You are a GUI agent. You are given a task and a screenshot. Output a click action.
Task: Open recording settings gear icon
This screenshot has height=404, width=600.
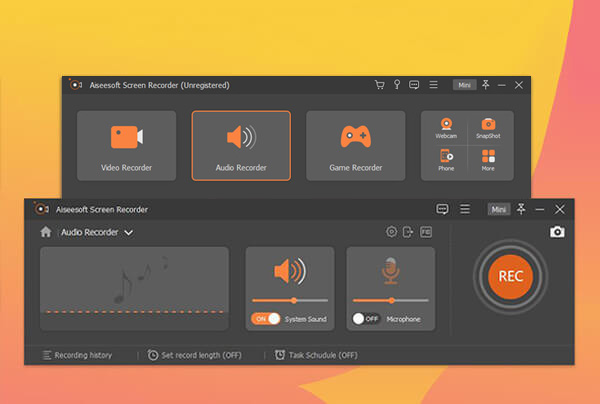pyautogui.click(x=391, y=232)
